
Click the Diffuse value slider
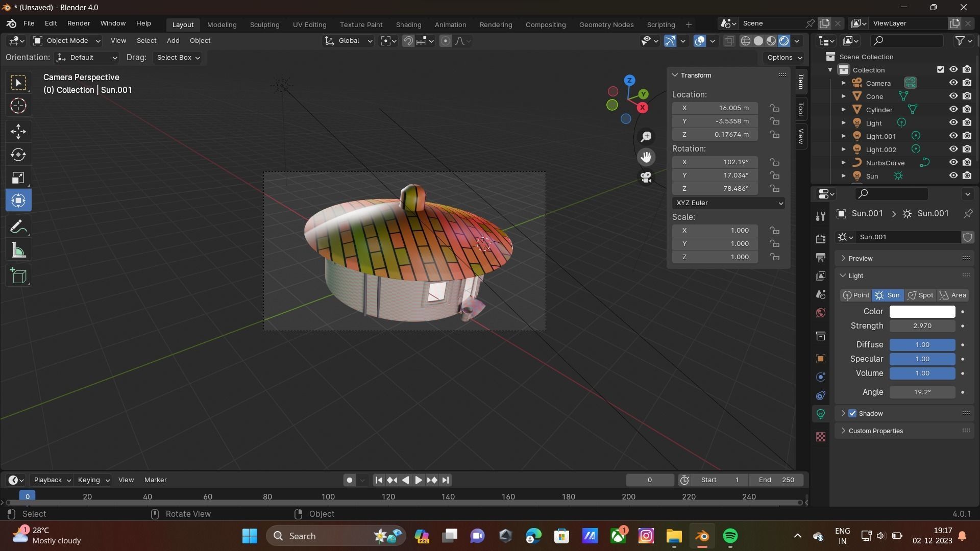tap(922, 345)
